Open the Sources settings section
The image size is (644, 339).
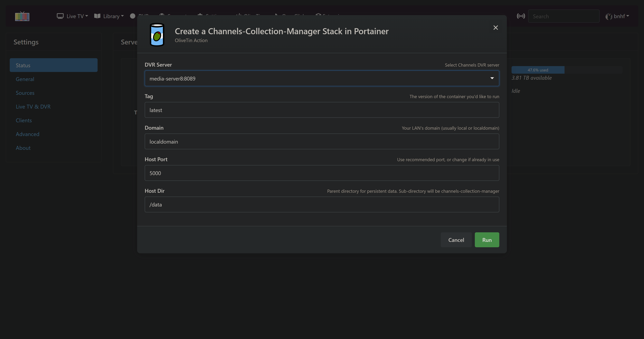[x=25, y=93]
